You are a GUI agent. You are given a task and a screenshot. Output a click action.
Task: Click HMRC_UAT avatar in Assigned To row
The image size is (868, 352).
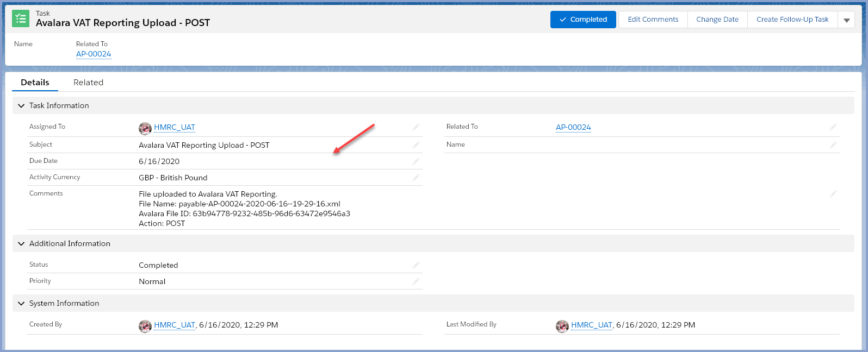click(x=145, y=128)
